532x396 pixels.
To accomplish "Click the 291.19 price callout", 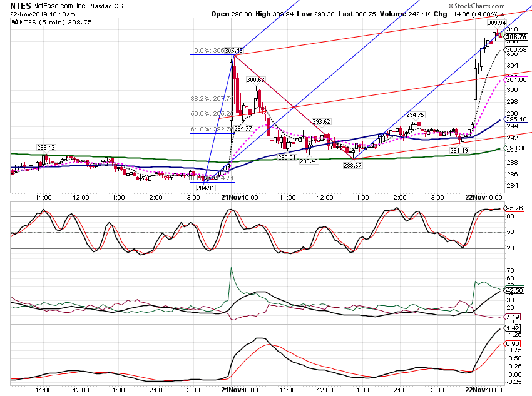I will tap(459, 151).
